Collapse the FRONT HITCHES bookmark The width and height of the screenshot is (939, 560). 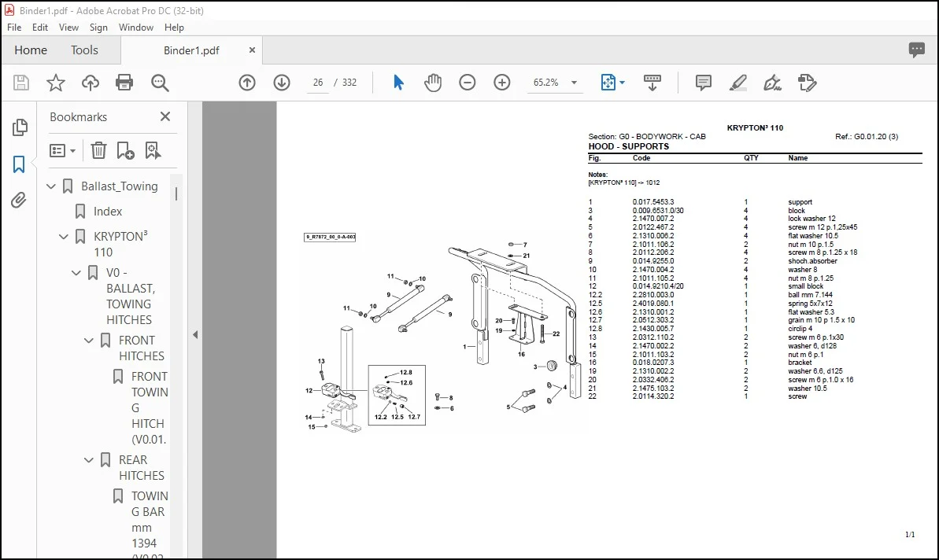click(89, 341)
